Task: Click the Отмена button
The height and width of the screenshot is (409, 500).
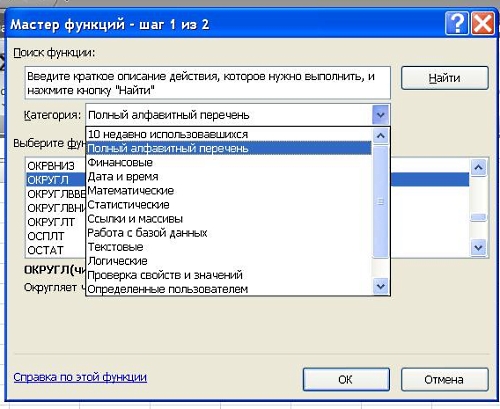Action: click(444, 379)
